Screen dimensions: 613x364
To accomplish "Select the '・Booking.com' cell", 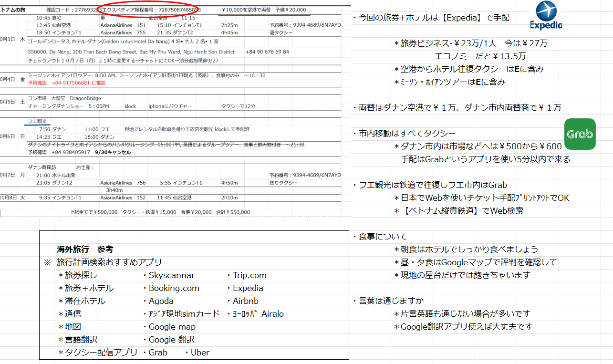I will [x=170, y=288].
